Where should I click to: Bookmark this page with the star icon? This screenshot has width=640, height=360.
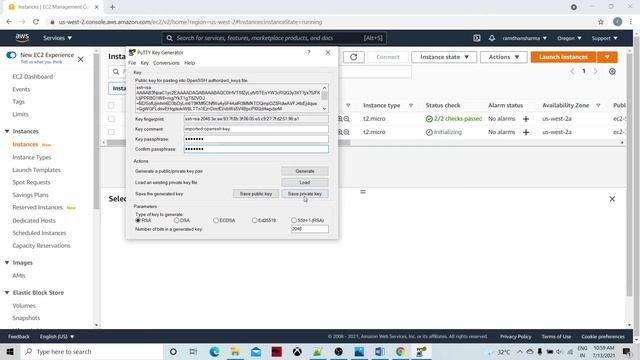point(601,22)
